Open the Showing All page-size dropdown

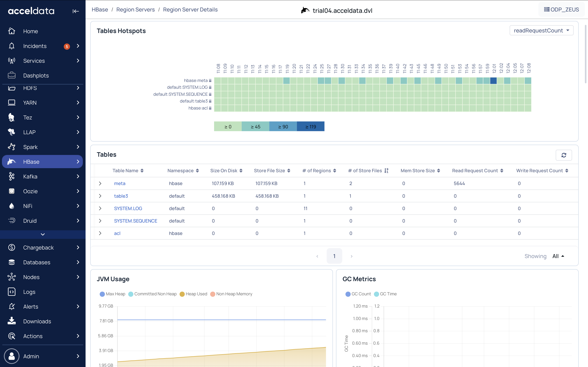(558, 256)
